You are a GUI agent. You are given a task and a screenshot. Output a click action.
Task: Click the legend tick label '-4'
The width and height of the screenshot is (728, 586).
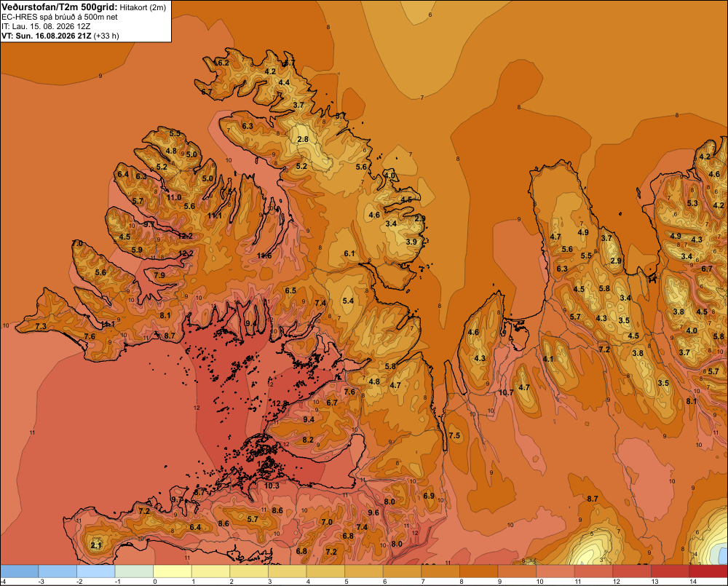coord(3,582)
